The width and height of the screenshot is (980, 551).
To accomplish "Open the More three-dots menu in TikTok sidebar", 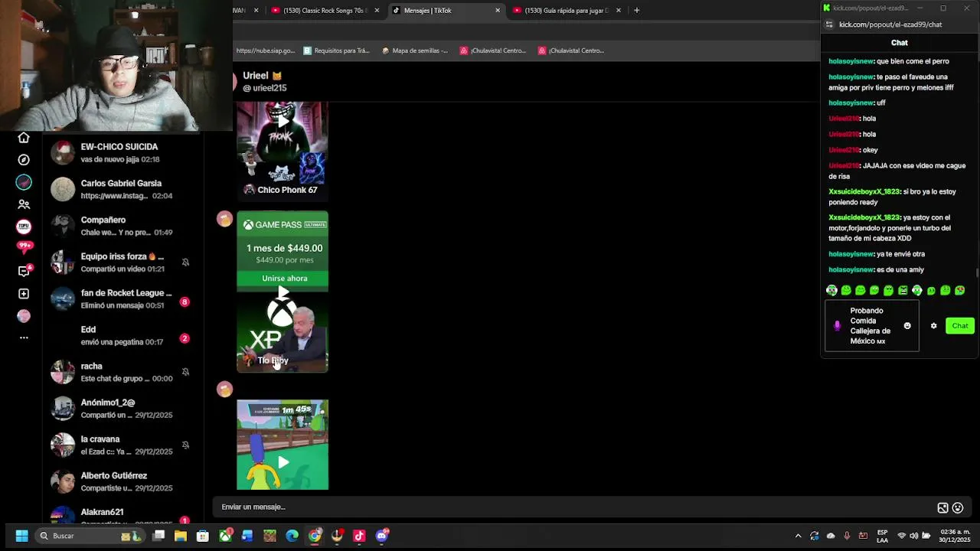I will 24,337.
